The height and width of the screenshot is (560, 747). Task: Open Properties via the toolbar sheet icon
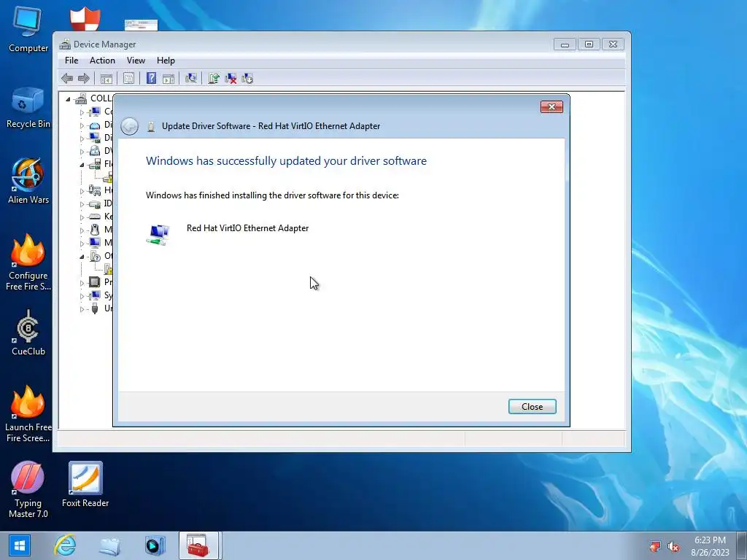tap(128, 79)
